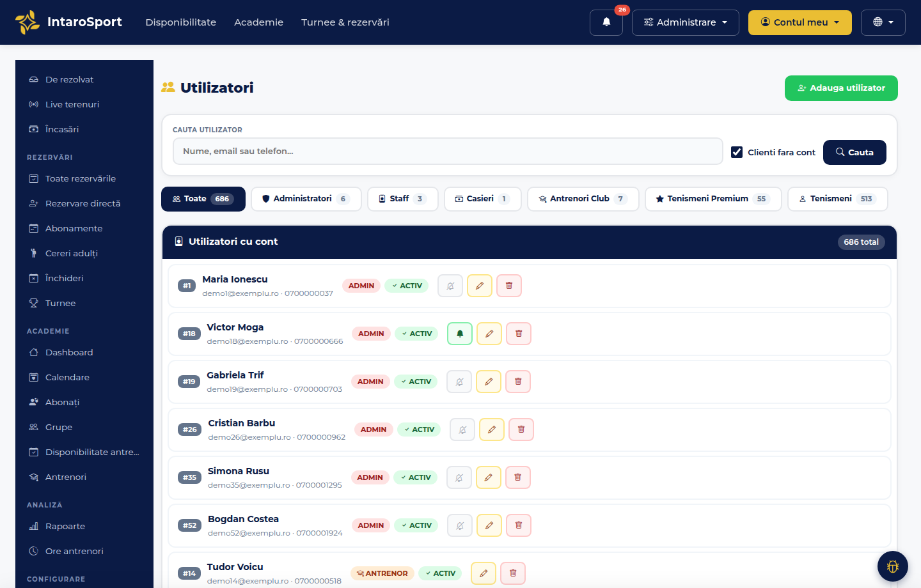Edit Cristian Barbu's account via the pencil icon
921x588 pixels.
492,429
